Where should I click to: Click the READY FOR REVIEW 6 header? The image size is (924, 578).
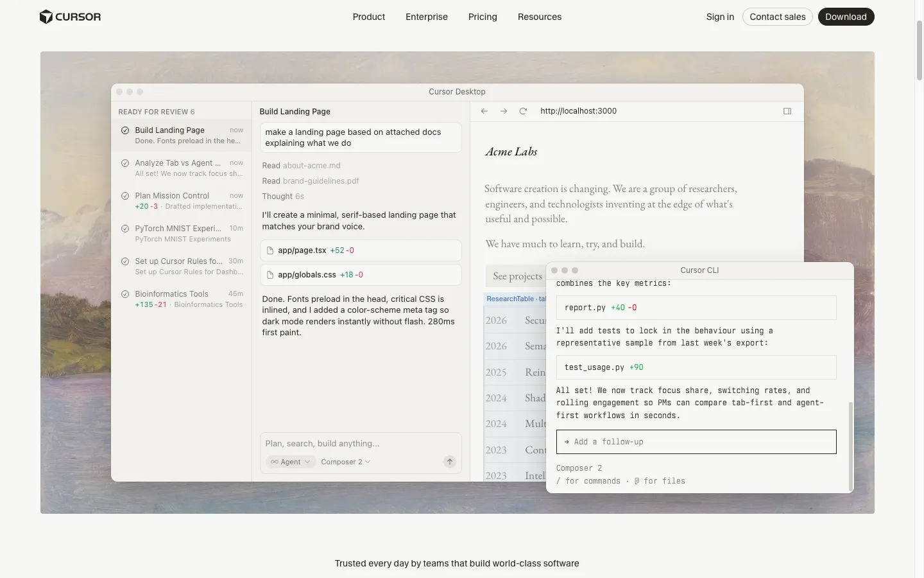tap(156, 112)
